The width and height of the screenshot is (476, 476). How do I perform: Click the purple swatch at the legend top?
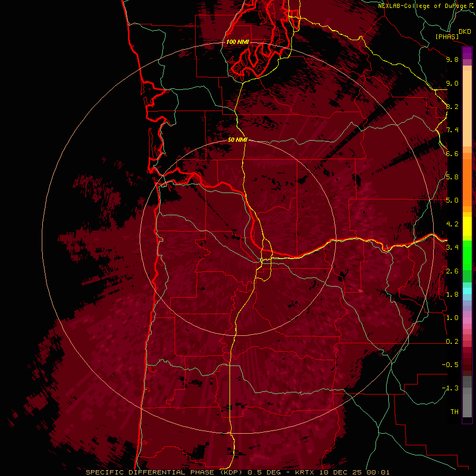point(467,53)
